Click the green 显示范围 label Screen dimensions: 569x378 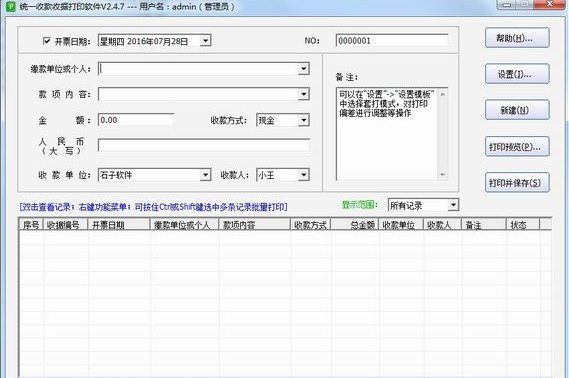pos(360,205)
